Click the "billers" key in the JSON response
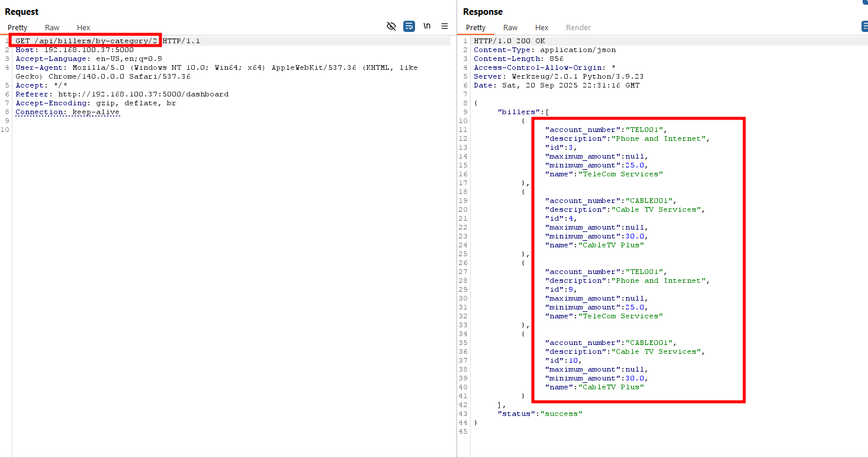Screen dimensions: 868x458 coord(517,112)
